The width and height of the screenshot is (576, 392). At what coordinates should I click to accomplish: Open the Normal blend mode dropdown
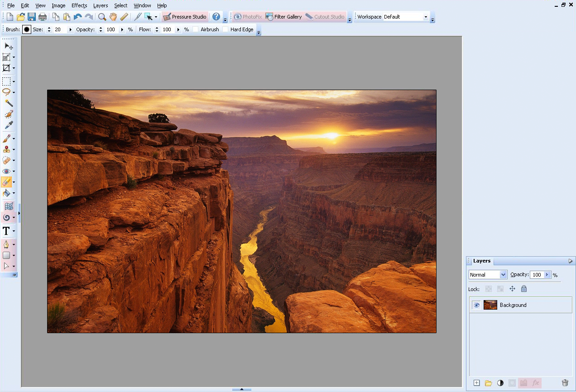488,275
